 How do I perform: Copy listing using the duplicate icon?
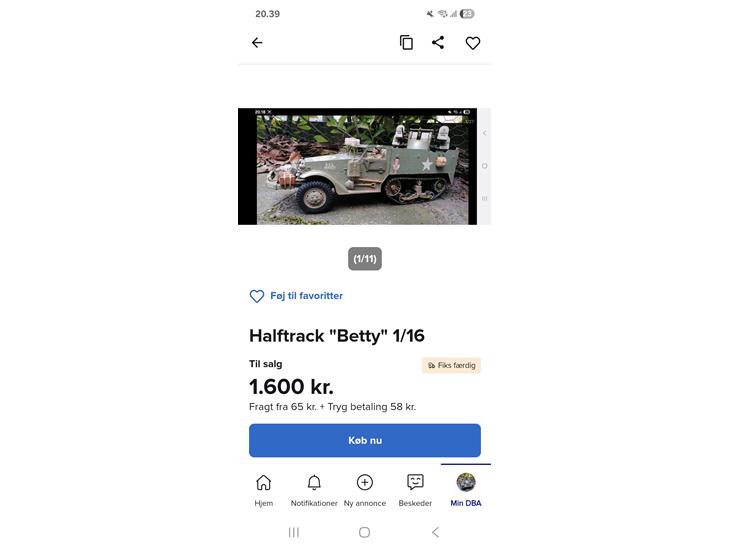click(x=406, y=42)
